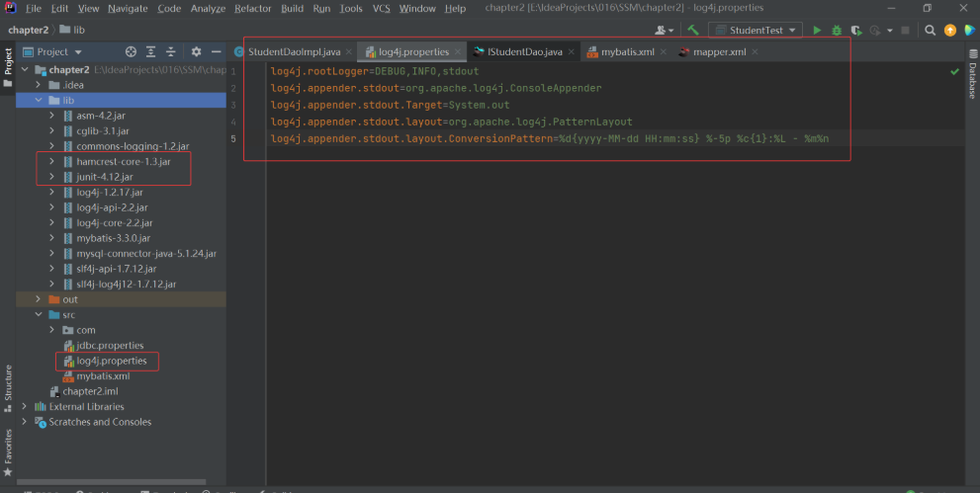This screenshot has width=980, height=493.
Task: Expand the asm-4.2.jar entry
Action: (51, 116)
